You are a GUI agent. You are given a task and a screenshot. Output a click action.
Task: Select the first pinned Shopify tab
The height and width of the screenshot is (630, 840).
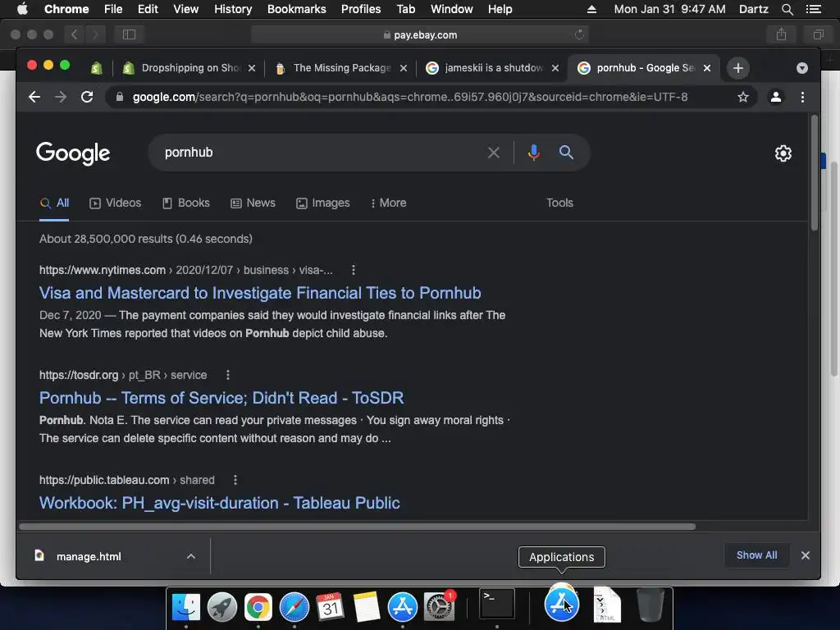(97, 68)
